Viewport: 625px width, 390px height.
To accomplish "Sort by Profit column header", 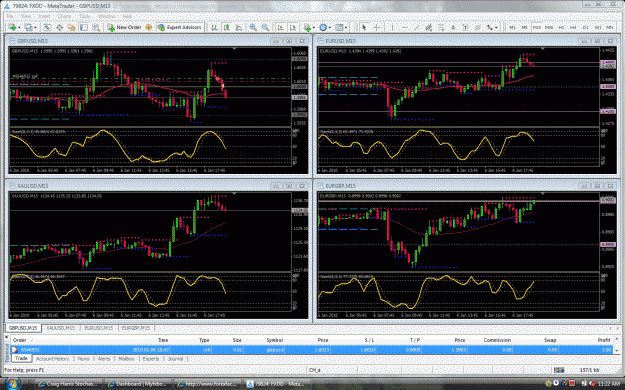I will tap(603, 340).
